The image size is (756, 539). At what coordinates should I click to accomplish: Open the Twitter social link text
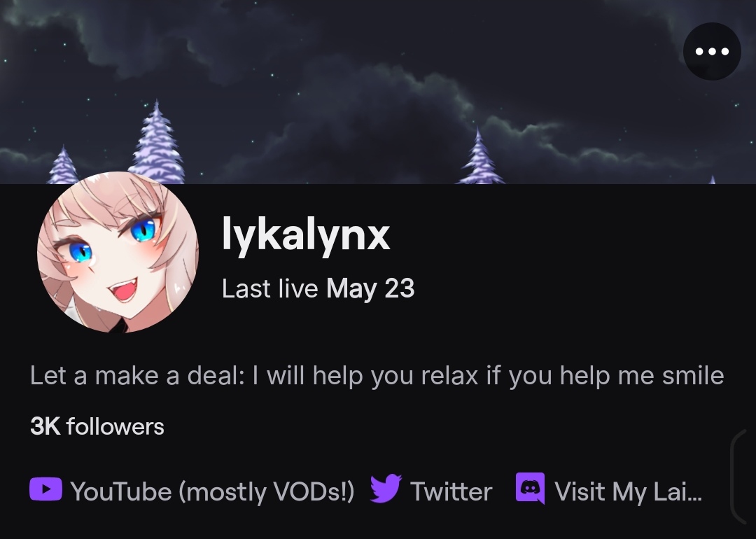pos(451,491)
